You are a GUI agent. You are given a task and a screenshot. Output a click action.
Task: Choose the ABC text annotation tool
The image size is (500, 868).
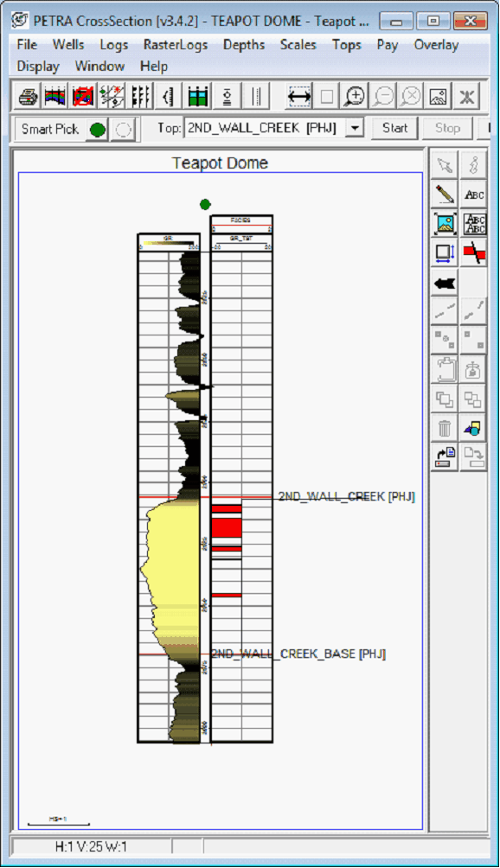click(474, 194)
